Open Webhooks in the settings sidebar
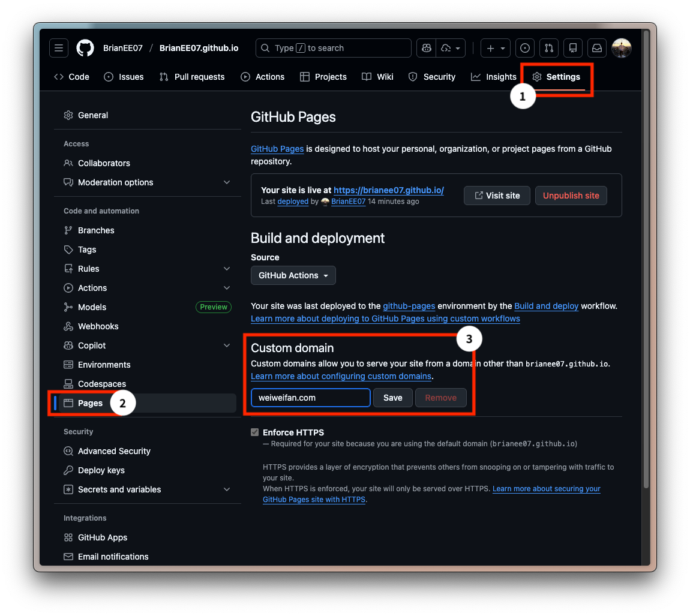 point(98,326)
